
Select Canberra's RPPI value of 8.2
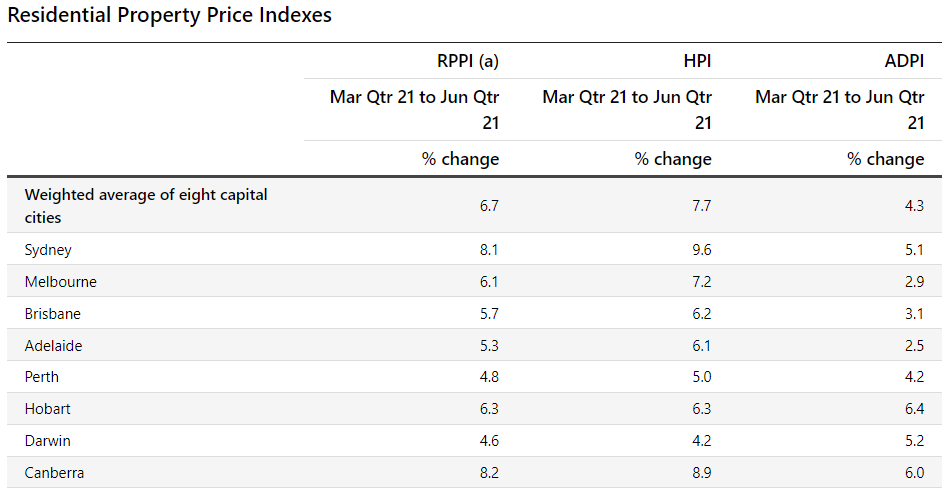tap(488, 473)
